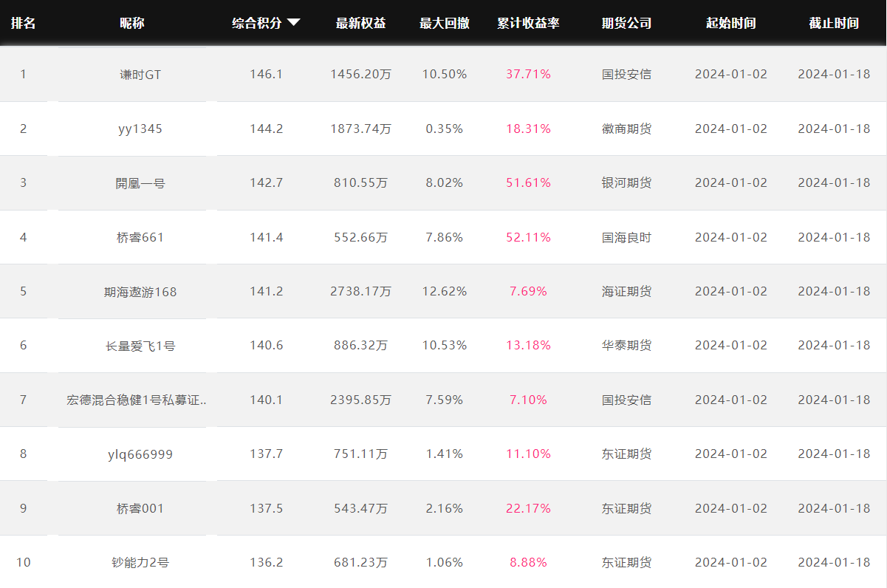Click 海证期货 company cell
The image size is (887, 588).
pyautogui.click(x=627, y=291)
